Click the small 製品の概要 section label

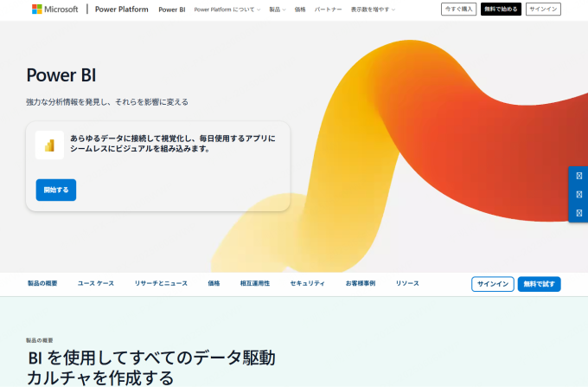coord(40,340)
